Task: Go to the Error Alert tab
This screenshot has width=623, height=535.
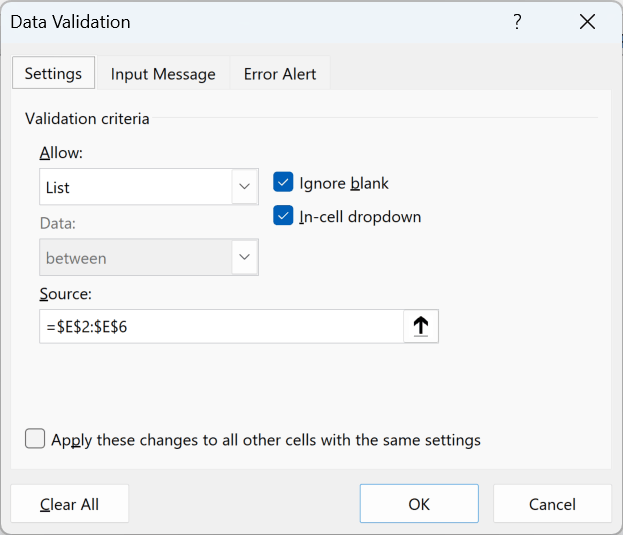Action: click(x=280, y=74)
